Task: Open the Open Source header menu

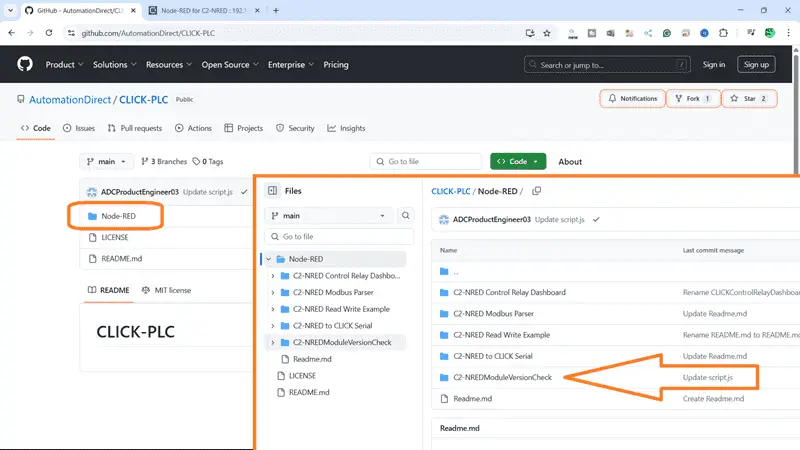Action: coord(230,65)
